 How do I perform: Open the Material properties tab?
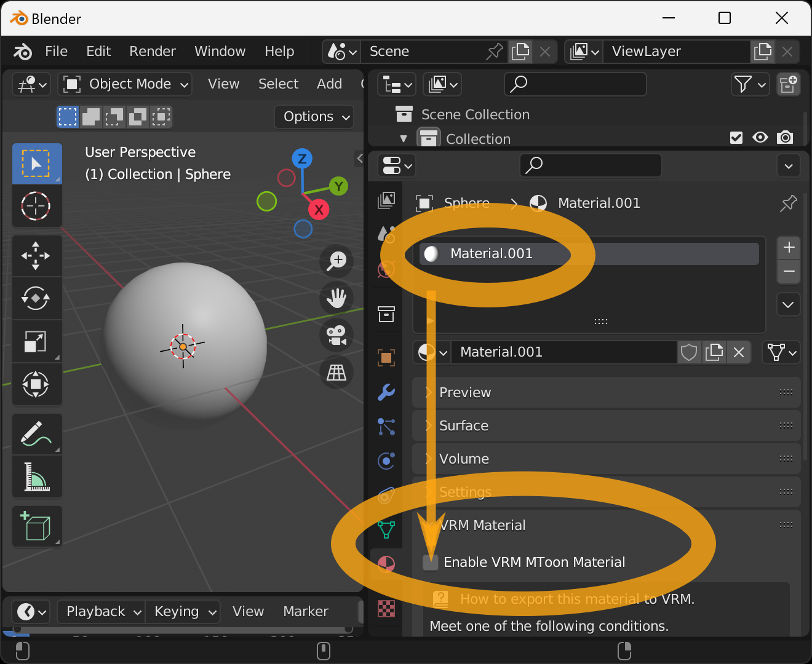click(x=386, y=564)
